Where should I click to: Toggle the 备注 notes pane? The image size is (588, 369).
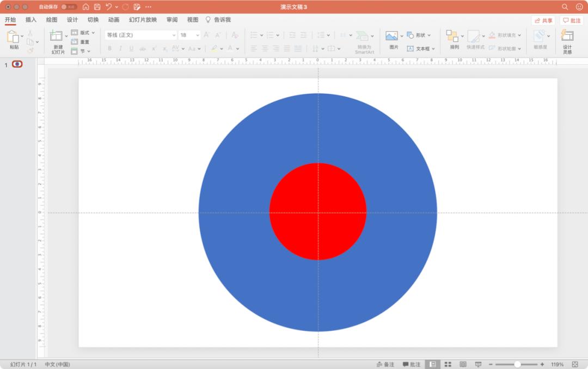(385, 364)
